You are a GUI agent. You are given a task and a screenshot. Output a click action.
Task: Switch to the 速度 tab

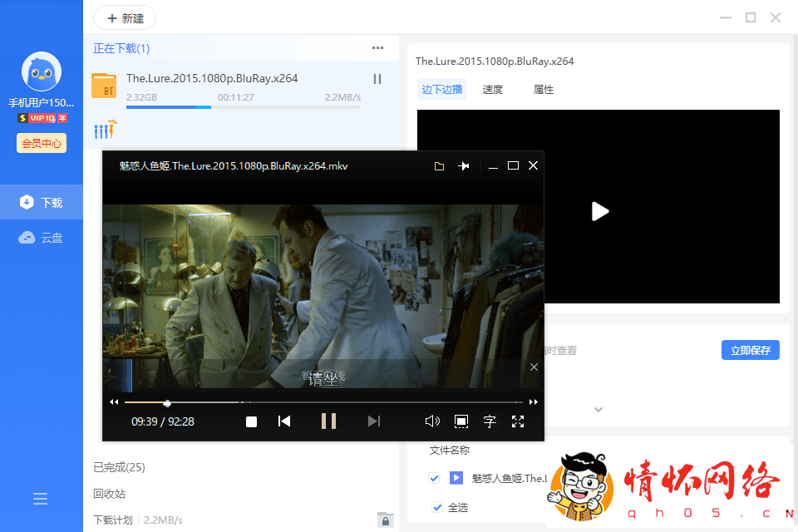point(492,90)
